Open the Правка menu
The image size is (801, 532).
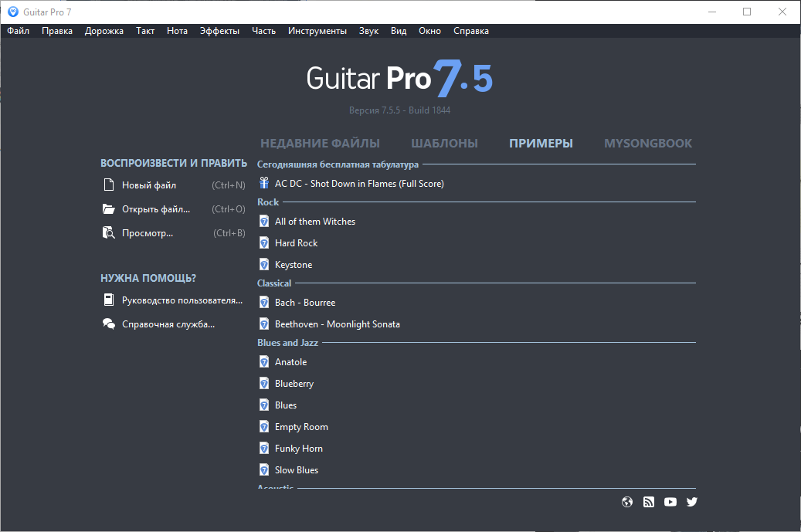56,31
